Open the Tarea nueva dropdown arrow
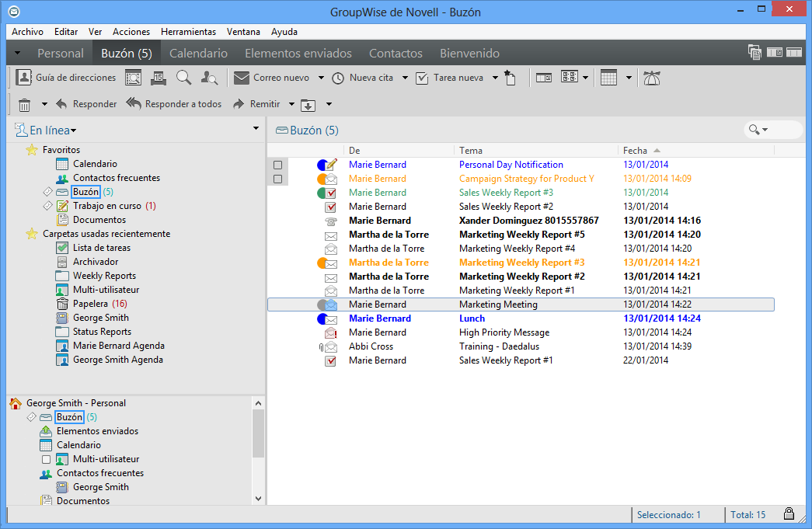812x529 pixels. pos(495,78)
